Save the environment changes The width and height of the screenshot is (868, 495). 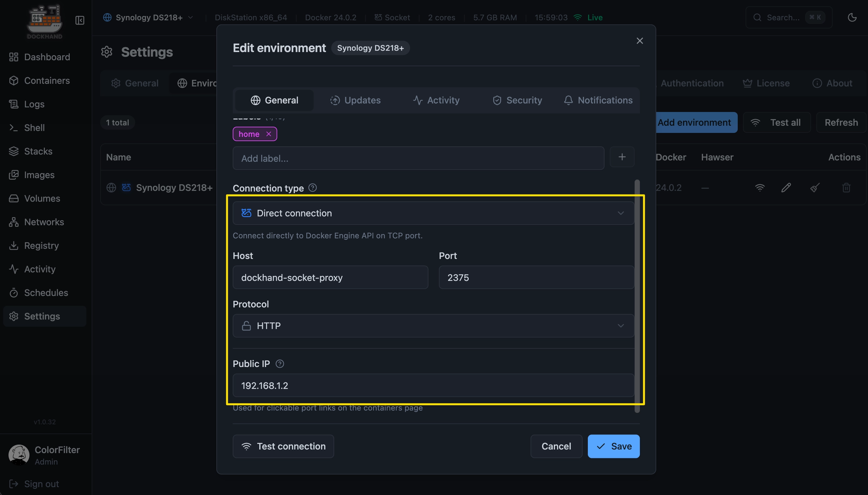(614, 447)
